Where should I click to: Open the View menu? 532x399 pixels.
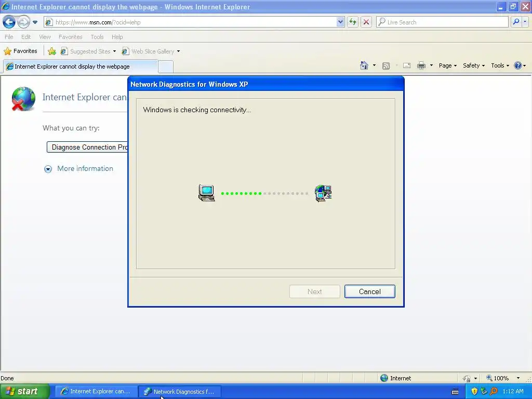coord(45,37)
